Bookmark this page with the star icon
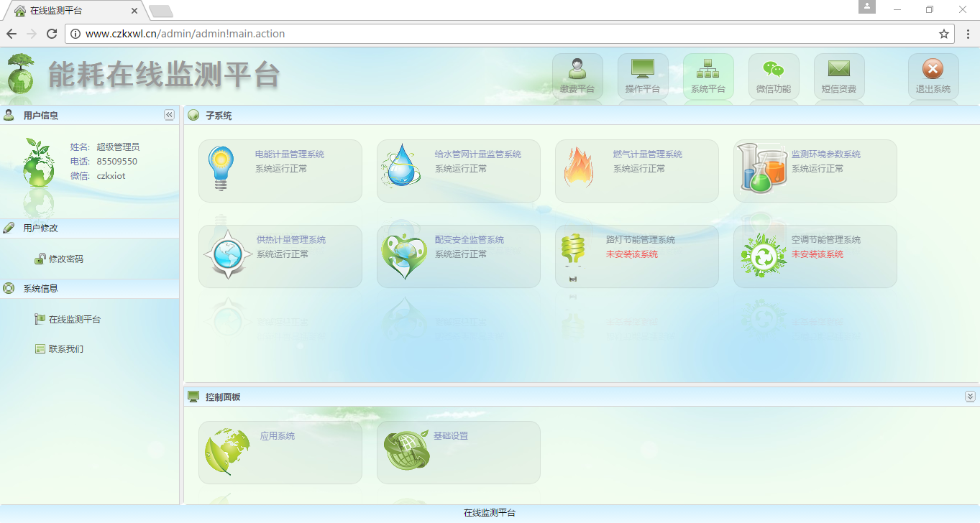This screenshot has height=523, width=980. (x=944, y=34)
